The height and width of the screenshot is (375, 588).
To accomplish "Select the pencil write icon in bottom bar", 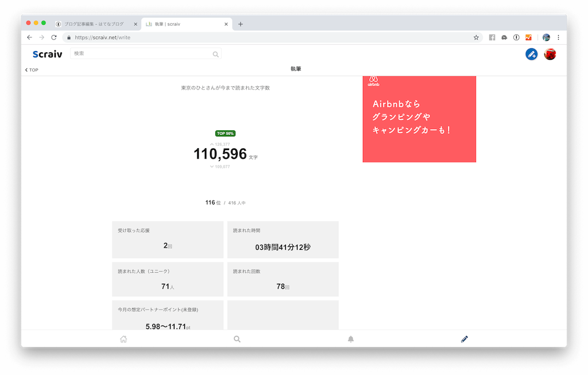I will coord(464,339).
